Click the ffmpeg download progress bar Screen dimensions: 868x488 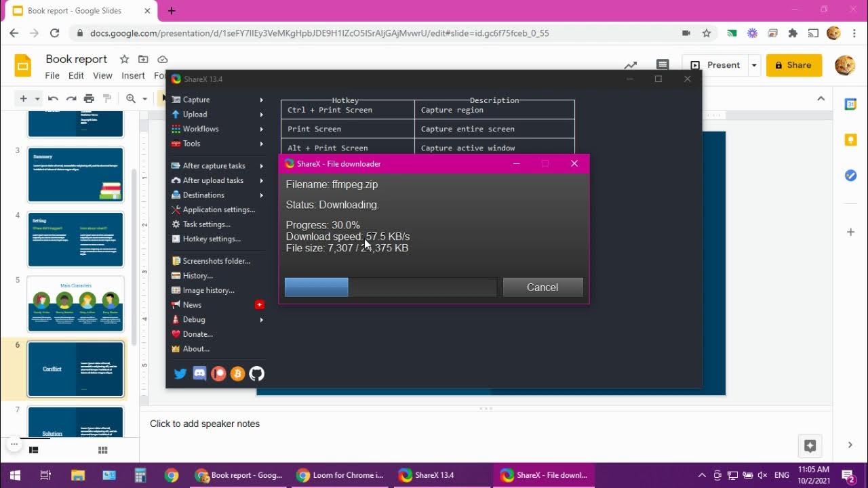(x=391, y=287)
